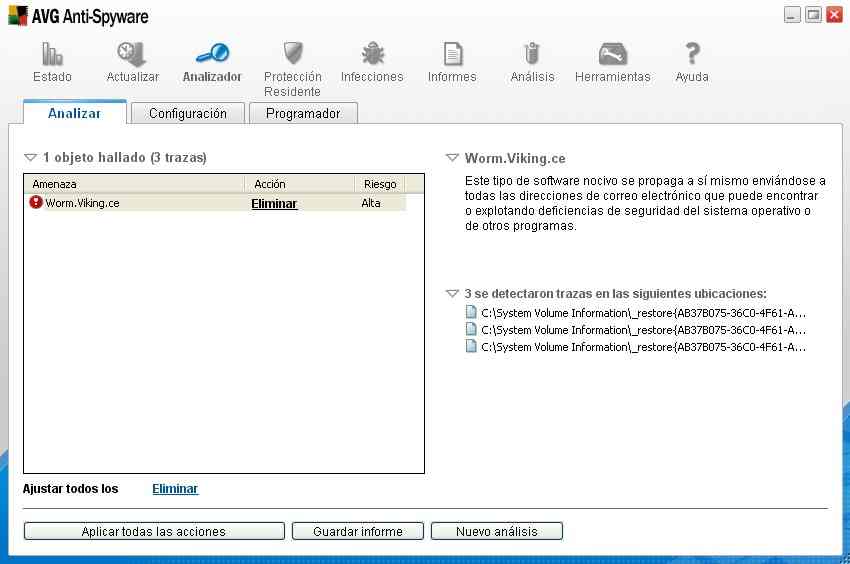
Task: Click Eliminar link beside 'Ajustar todos los'
Action: point(175,489)
